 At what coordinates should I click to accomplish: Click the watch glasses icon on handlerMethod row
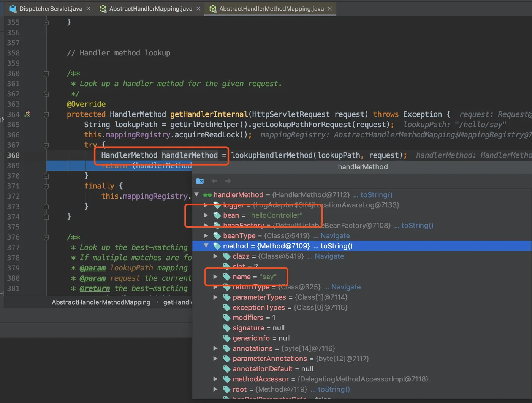pyautogui.click(x=207, y=195)
